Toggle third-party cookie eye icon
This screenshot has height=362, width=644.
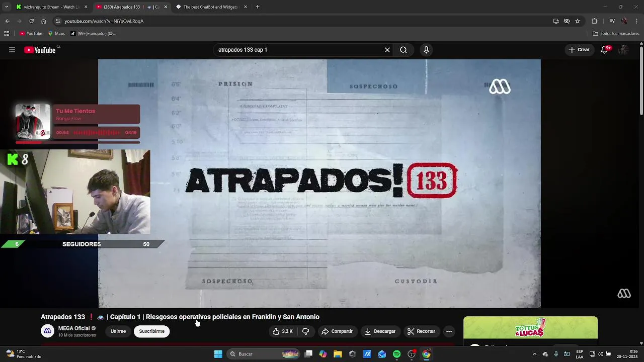click(x=567, y=21)
